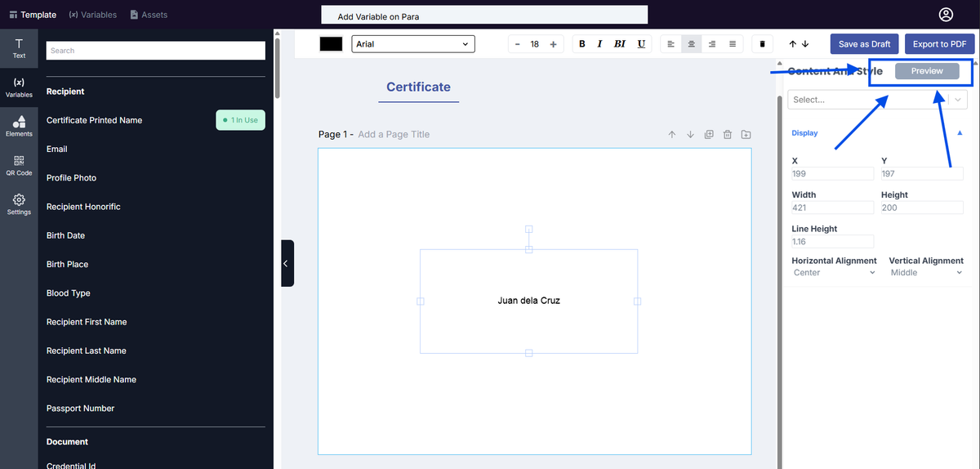Send element backward with down arrow
The height and width of the screenshot is (469, 980).
click(805, 44)
